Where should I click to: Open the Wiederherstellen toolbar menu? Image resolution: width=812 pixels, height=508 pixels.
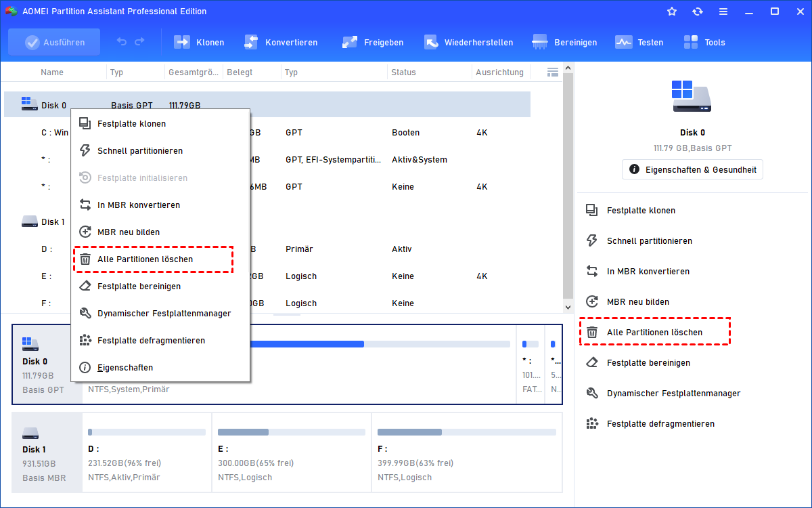click(x=468, y=42)
